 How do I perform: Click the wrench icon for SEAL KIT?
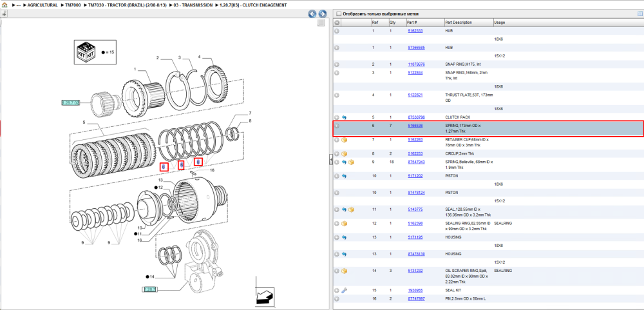pos(344,290)
